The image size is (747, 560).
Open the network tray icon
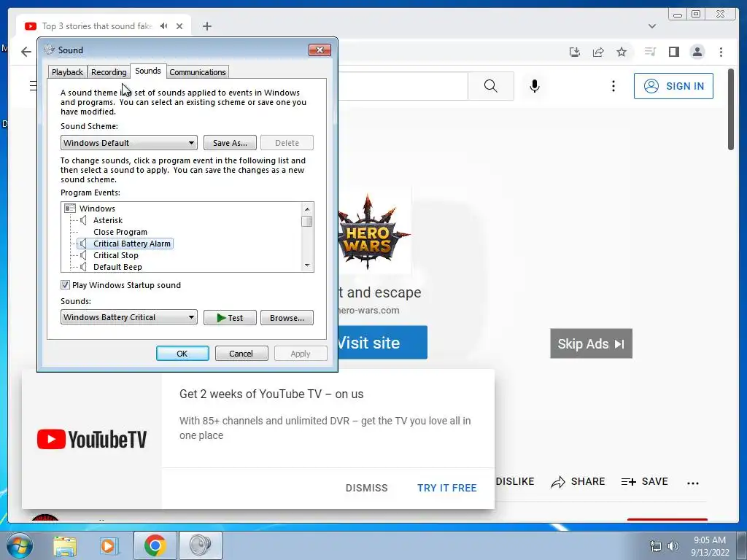(x=656, y=546)
